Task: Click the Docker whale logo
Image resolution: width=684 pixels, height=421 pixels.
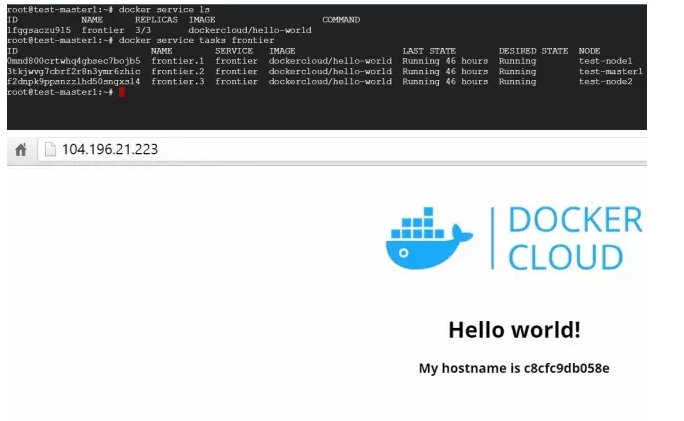Action: point(429,238)
